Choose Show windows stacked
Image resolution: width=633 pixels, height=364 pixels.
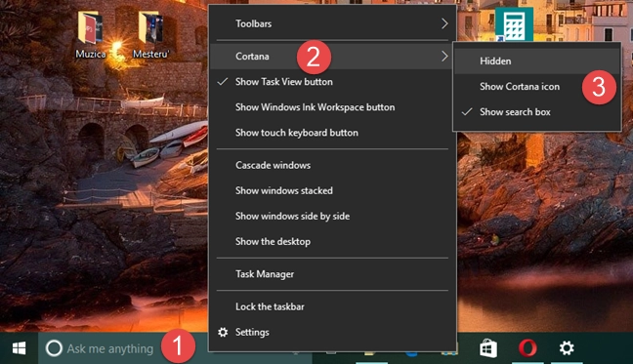(333, 190)
